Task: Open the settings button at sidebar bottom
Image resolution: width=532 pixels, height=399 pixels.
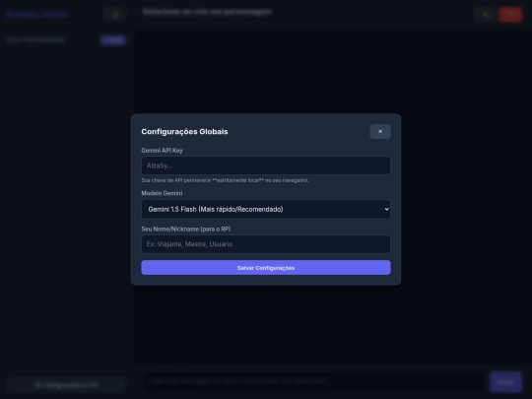Action: tap(67, 385)
